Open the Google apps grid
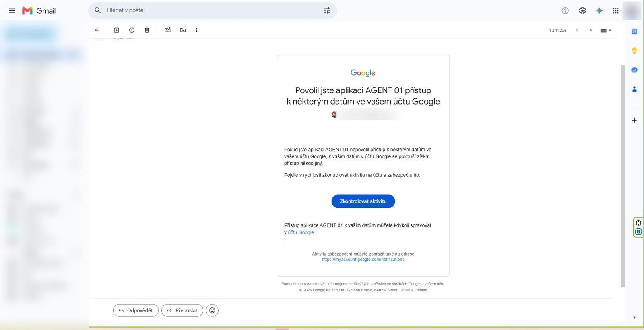The image size is (644, 330). tap(615, 11)
